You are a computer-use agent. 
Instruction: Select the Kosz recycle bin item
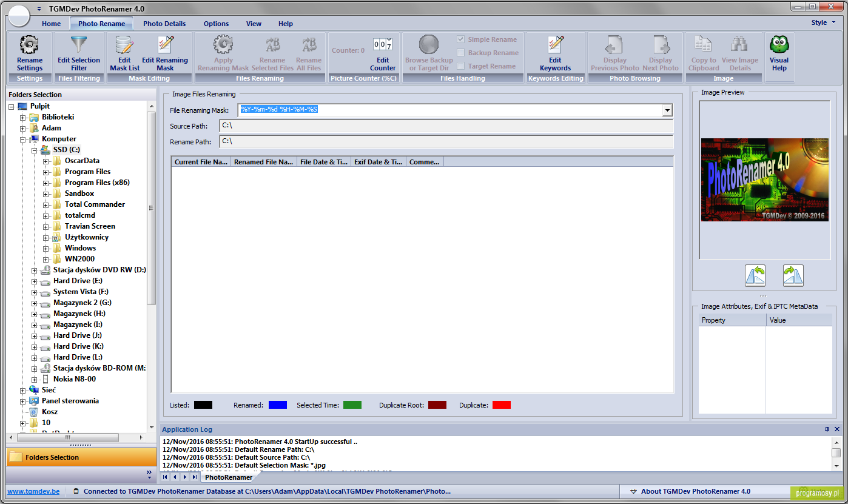pos(50,412)
